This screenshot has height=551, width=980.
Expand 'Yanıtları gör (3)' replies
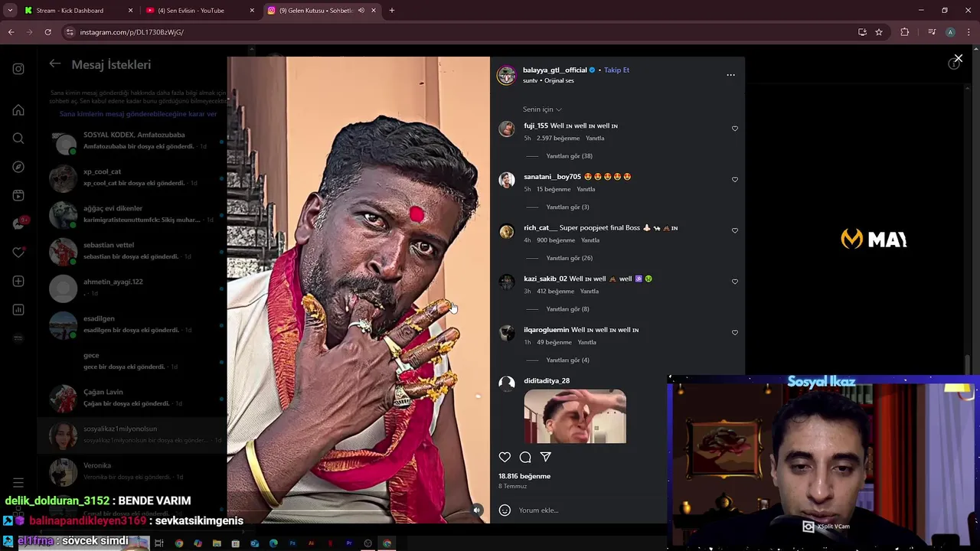(567, 207)
